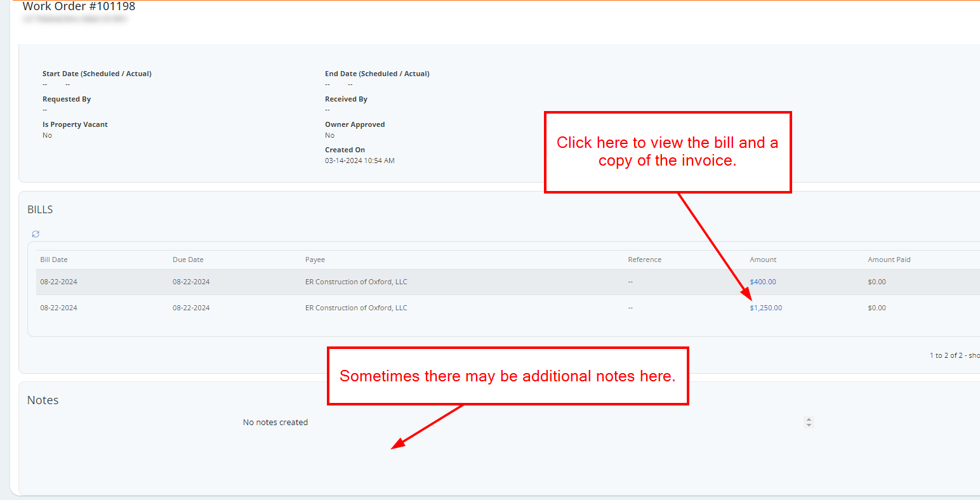Click the BILLS section heading
This screenshot has width=980, height=500.
pyautogui.click(x=40, y=209)
